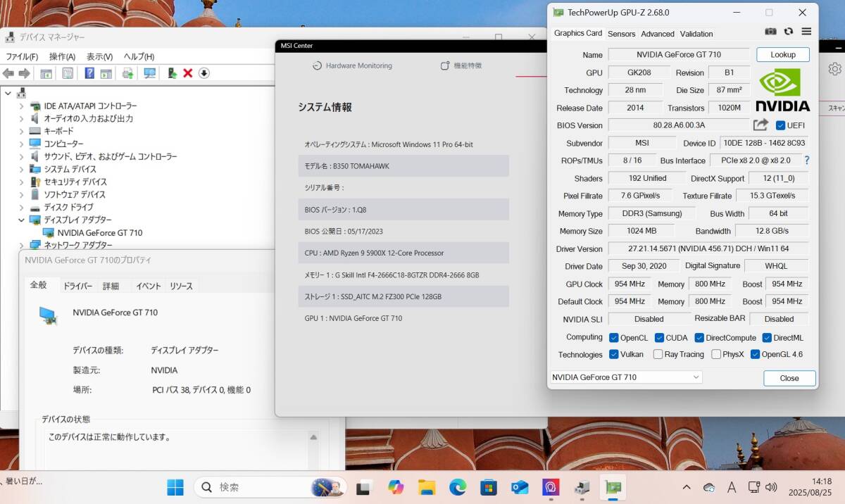Open the ドライバー tab in properties dialog
This screenshot has height=504, width=845.
(77, 286)
